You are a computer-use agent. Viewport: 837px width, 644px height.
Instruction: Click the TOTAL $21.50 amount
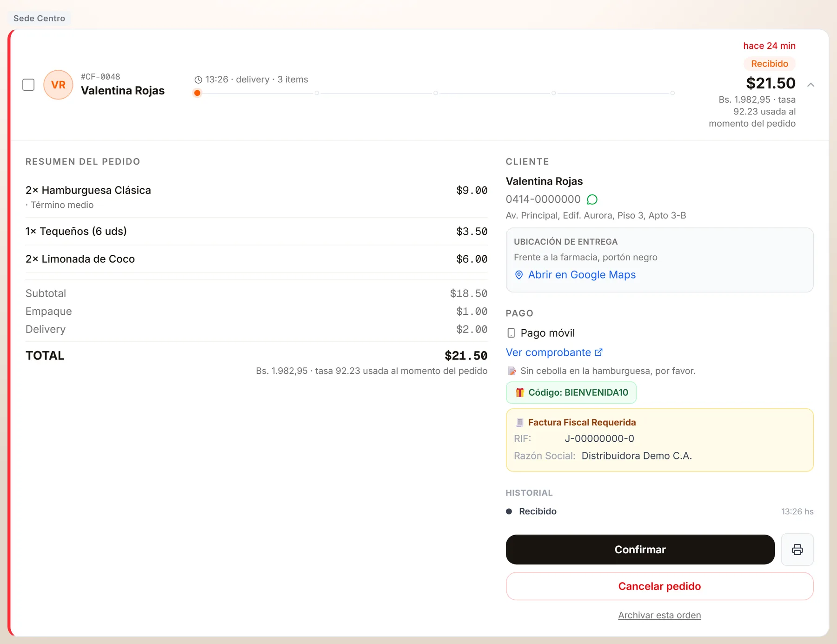click(x=466, y=356)
